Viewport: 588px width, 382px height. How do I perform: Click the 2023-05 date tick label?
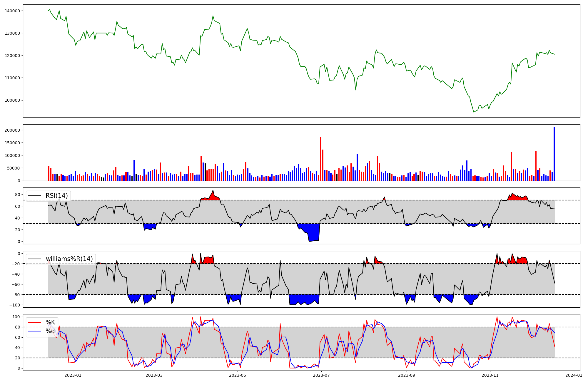(237, 375)
